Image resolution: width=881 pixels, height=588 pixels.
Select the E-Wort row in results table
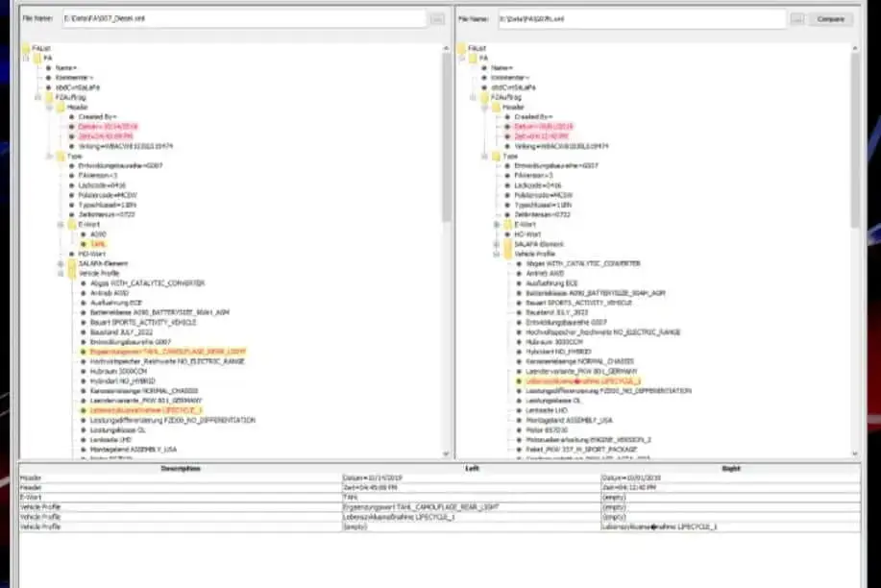click(x=181, y=494)
